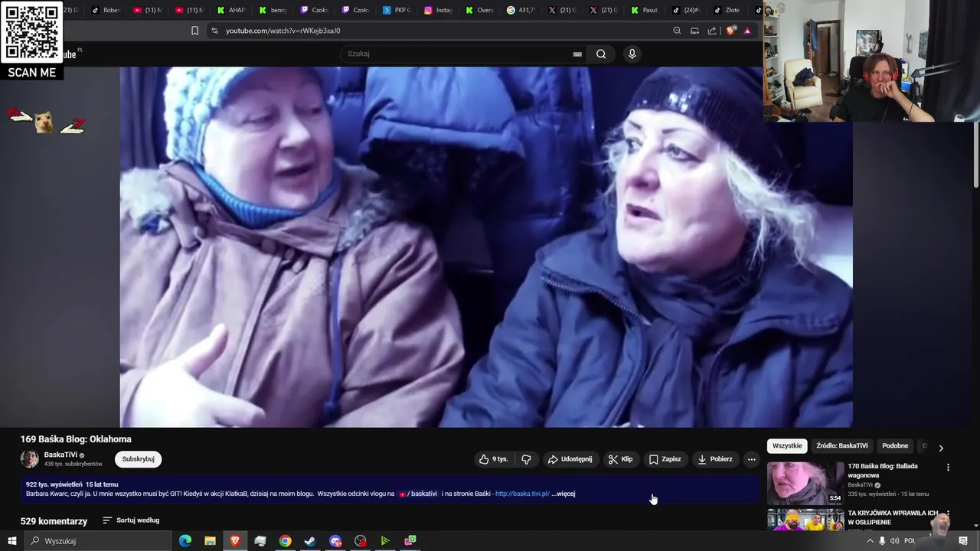Screen dimensions: 980x551
Task: Select the Źródło: BaskaTiVi filter chip
Action: pos(841,446)
